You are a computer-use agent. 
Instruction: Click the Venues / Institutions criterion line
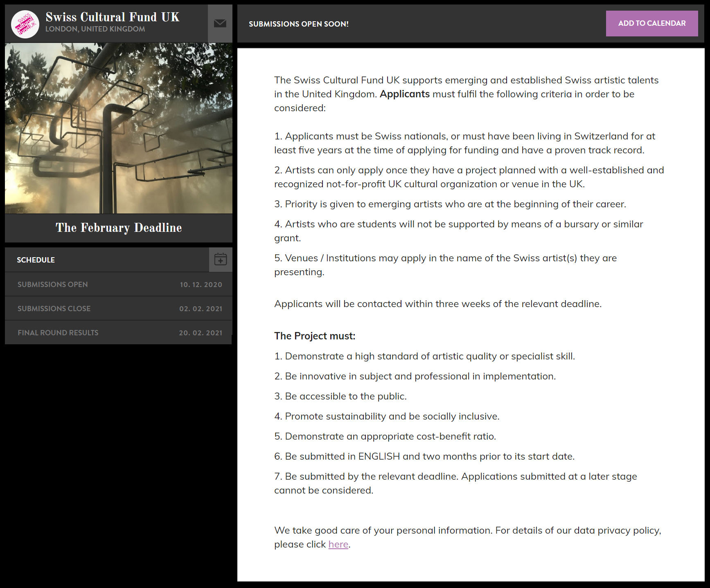pyautogui.click(x=445, y=265)
